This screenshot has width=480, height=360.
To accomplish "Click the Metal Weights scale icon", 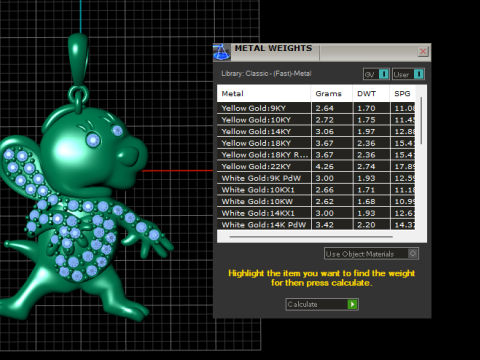I will (x=222, y=52).
